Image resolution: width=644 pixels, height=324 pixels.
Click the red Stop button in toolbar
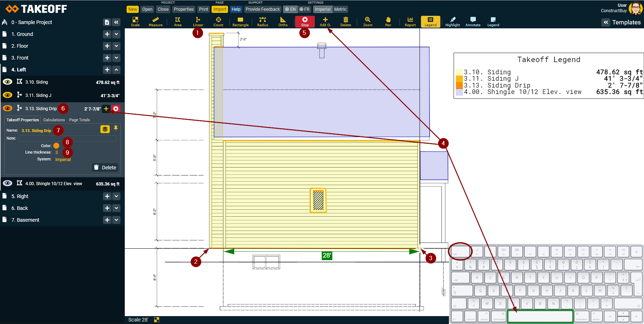pos(305,22)
